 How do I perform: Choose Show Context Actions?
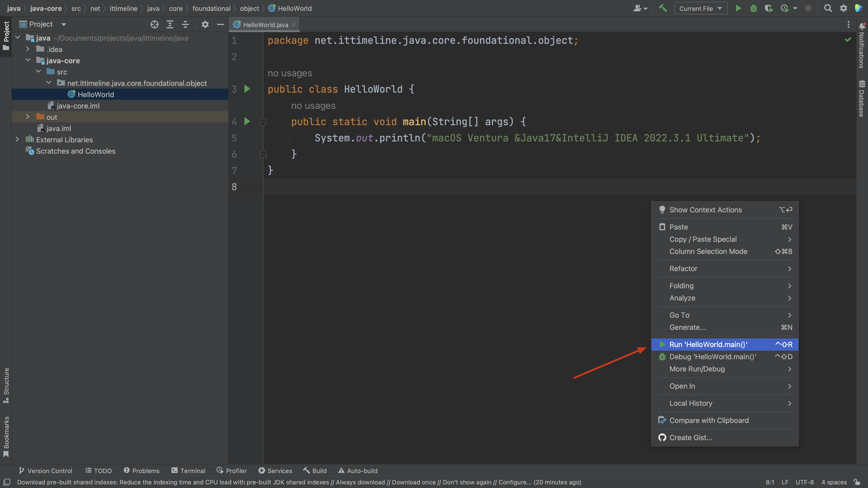coord(725,210)
